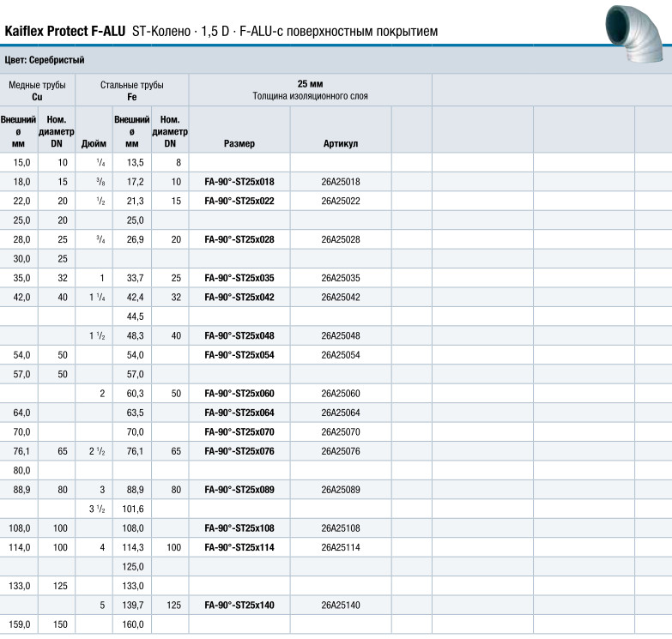Click copper diameter value '80,0'

[21, 471]
